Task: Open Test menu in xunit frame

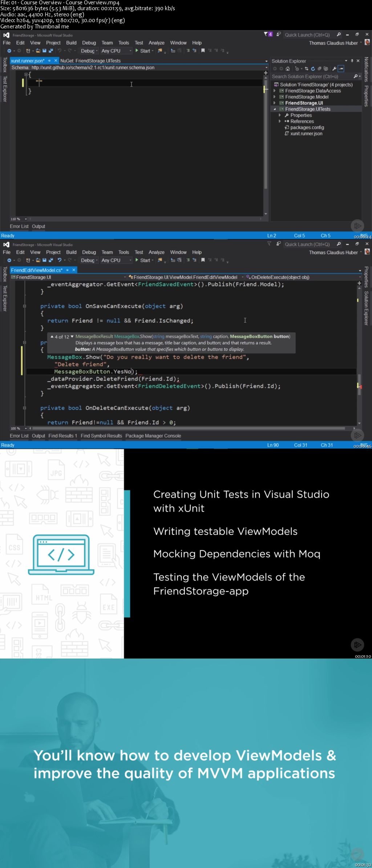Action: pyautogui.click(x=139, y=43)
